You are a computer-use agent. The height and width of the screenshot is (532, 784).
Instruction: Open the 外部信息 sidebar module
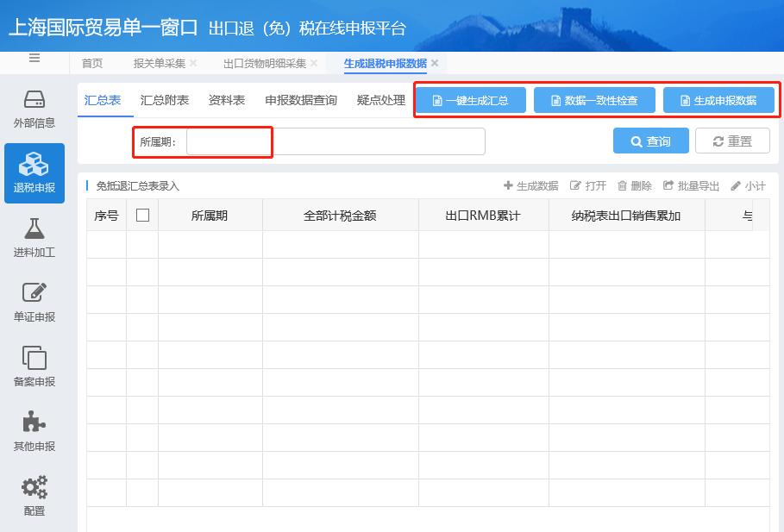(34, 108)
